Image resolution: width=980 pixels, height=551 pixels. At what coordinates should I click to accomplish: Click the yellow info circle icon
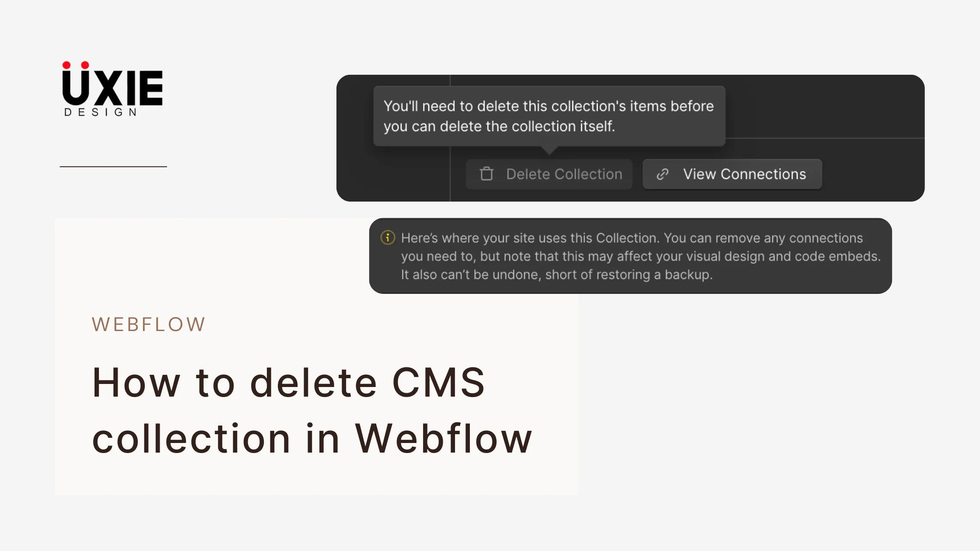point(388,238)
